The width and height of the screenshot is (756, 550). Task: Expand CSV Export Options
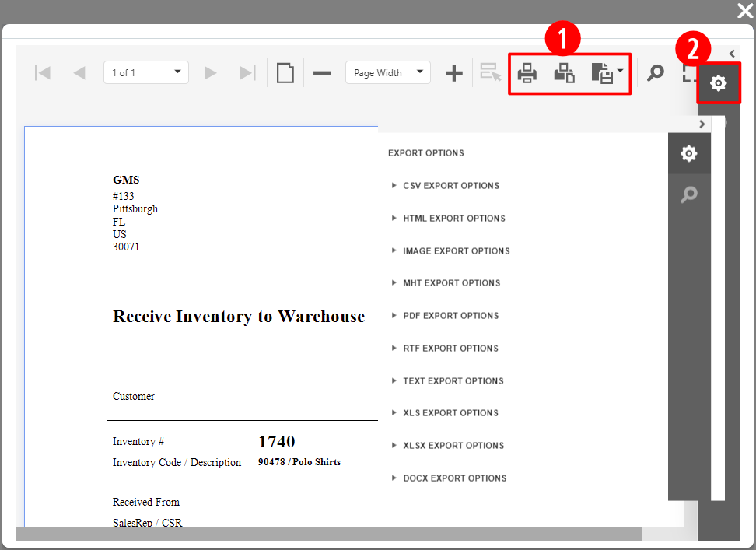point(450,186)
